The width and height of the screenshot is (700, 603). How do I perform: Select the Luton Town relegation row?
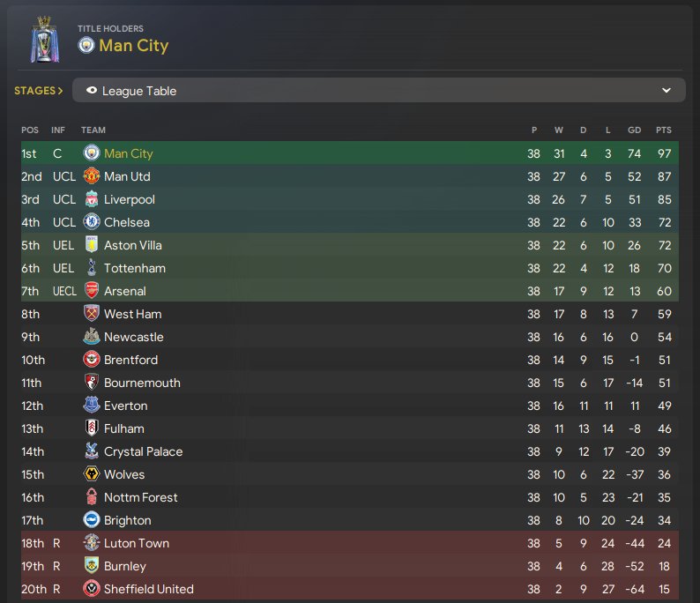[349, 543]
